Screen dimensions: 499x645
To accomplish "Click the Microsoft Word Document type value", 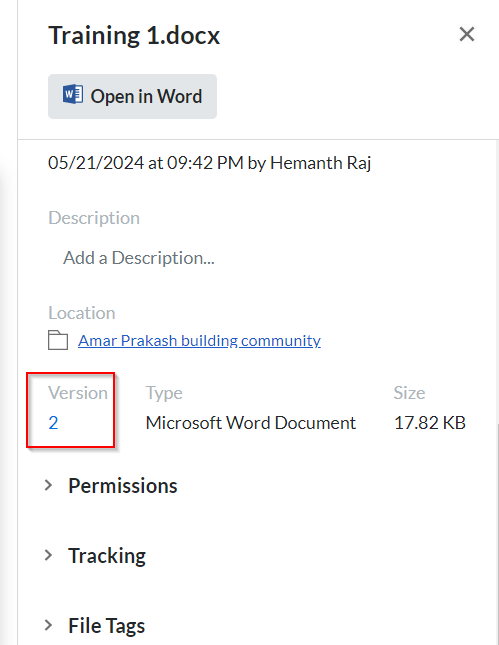I will point(251,423).
